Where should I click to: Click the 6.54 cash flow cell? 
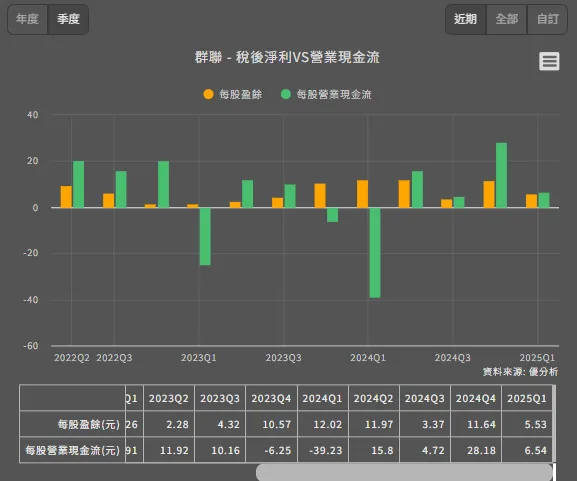click(x=527, y=450)
